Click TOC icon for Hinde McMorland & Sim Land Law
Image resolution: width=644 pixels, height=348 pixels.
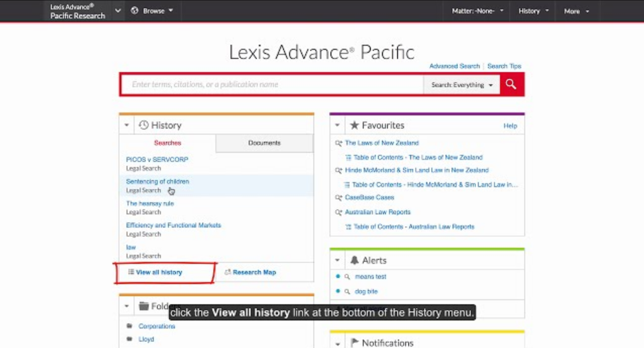(347, 185)
